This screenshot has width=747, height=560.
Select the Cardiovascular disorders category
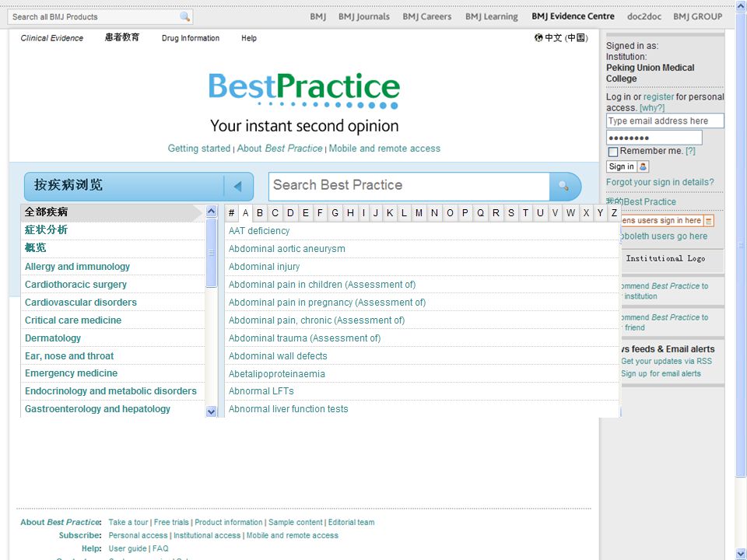[x=80, y=303]
